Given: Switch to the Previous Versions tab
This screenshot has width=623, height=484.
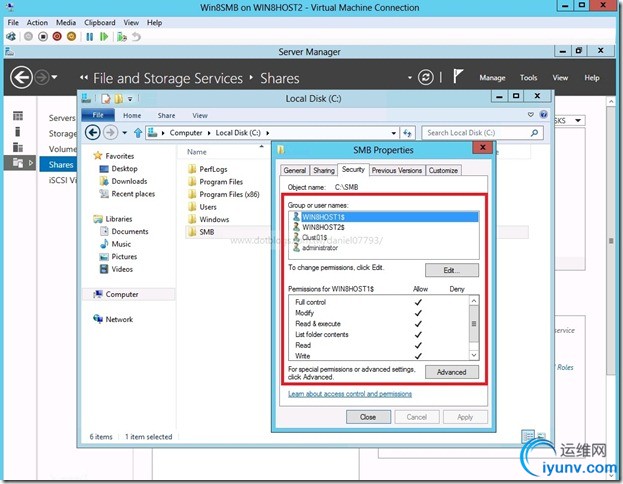Looking at the screenshot, I should click(397, 170).
